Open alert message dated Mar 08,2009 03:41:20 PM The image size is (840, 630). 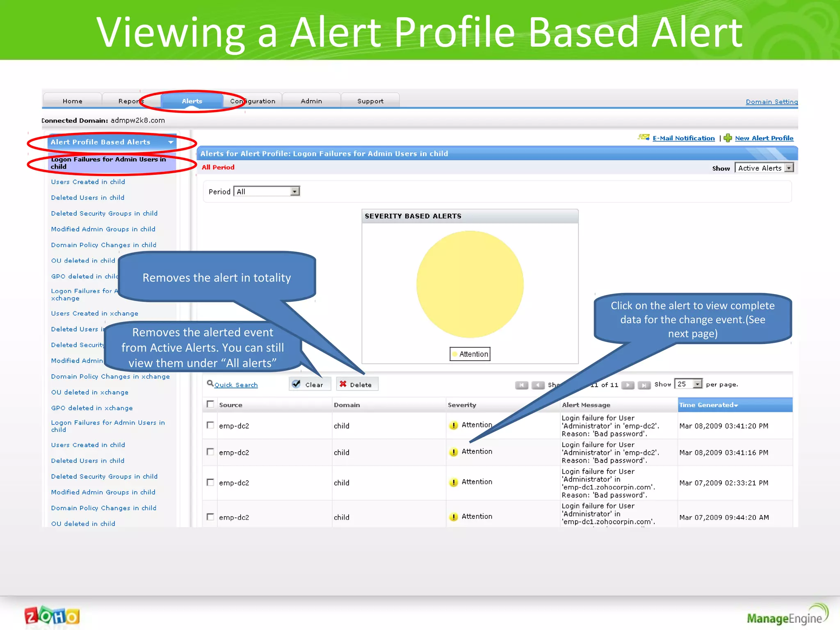coord(610,426)
